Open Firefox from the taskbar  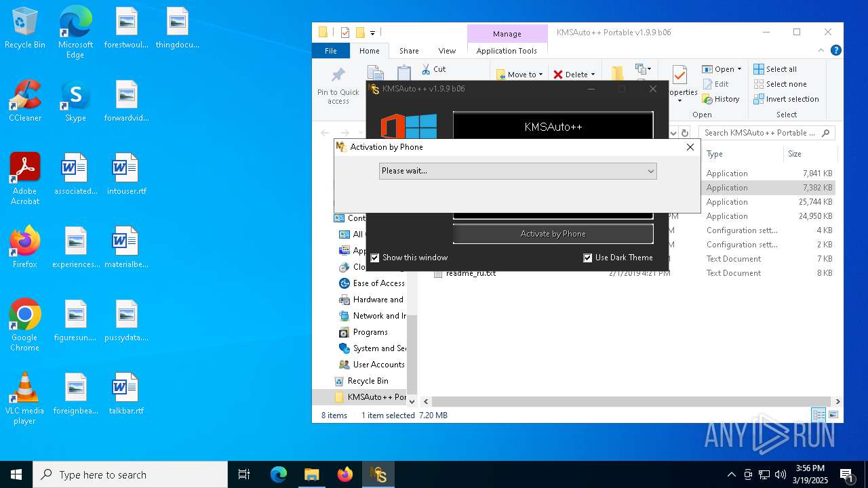[344, 474]
